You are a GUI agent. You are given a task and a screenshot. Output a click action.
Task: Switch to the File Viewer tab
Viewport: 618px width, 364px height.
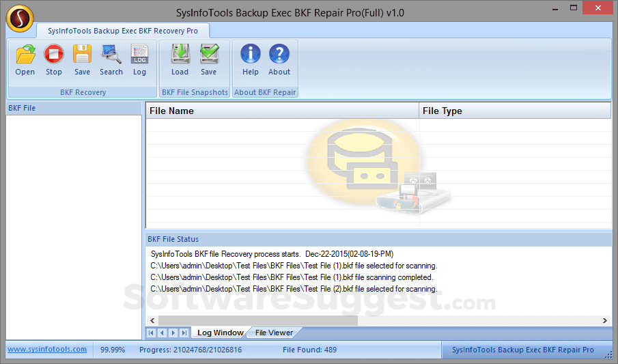tap(274, 333)
